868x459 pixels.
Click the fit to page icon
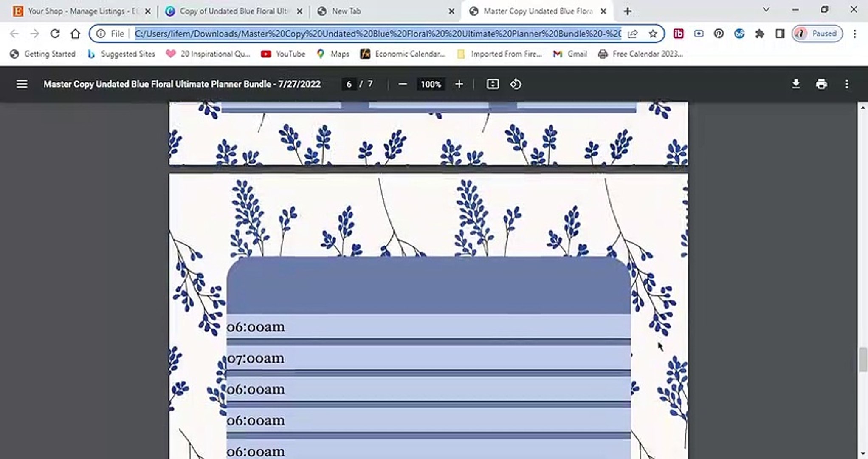493,84
